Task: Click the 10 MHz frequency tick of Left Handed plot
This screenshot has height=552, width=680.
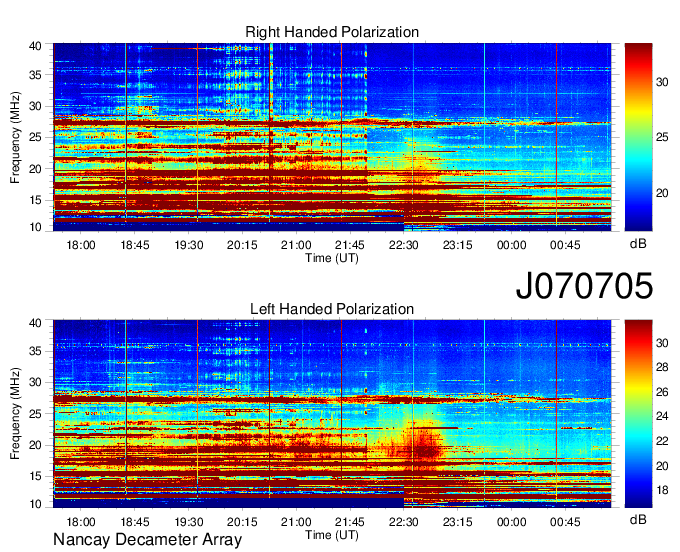Action: click(x=35, y=503)
